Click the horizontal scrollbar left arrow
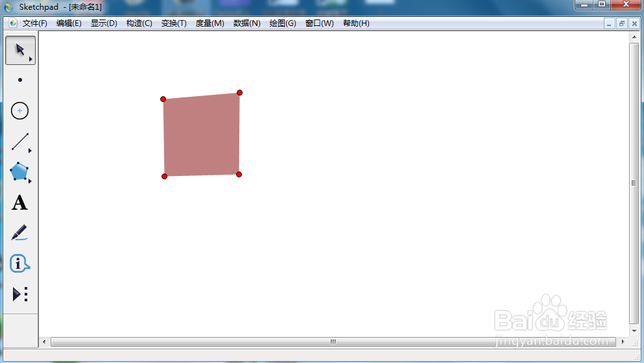The width and height of the screenshot is (644, 363). (44, 342)
